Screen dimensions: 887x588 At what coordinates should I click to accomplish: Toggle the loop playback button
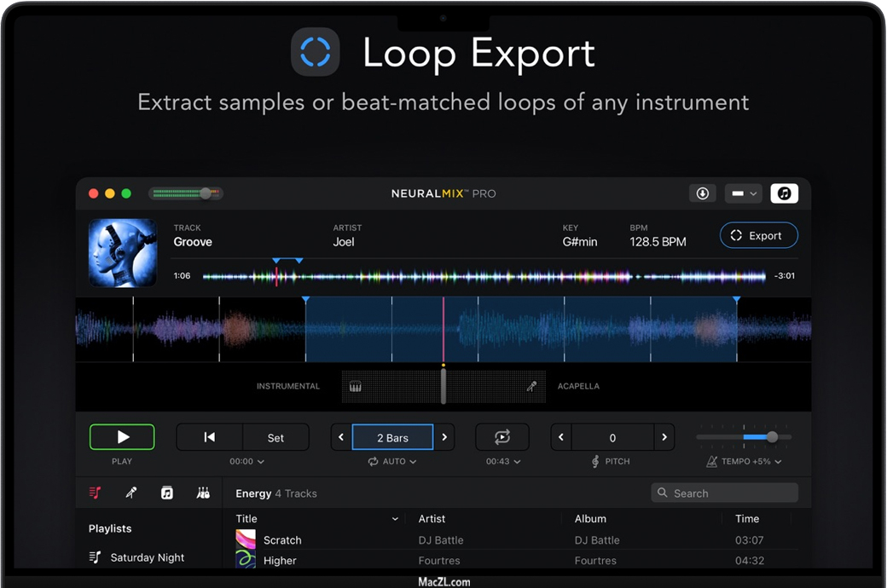click(x=501, y=437)
